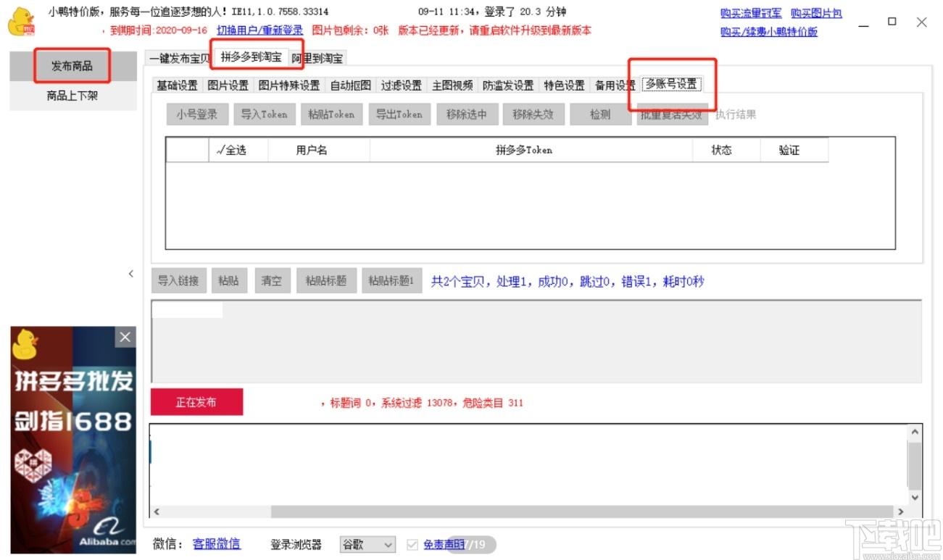Open the 购买图片包 link

coord(816,14)
